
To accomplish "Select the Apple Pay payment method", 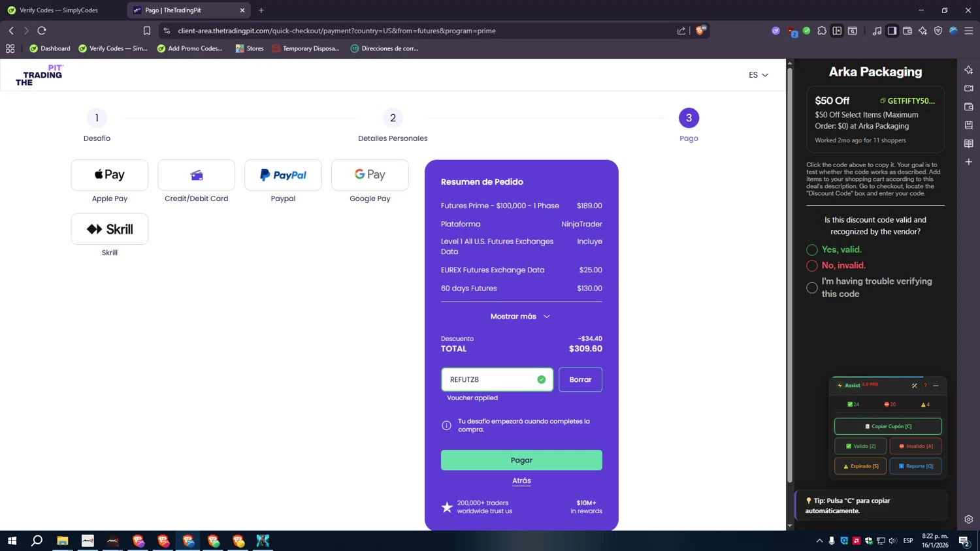I will pos(110,175).
